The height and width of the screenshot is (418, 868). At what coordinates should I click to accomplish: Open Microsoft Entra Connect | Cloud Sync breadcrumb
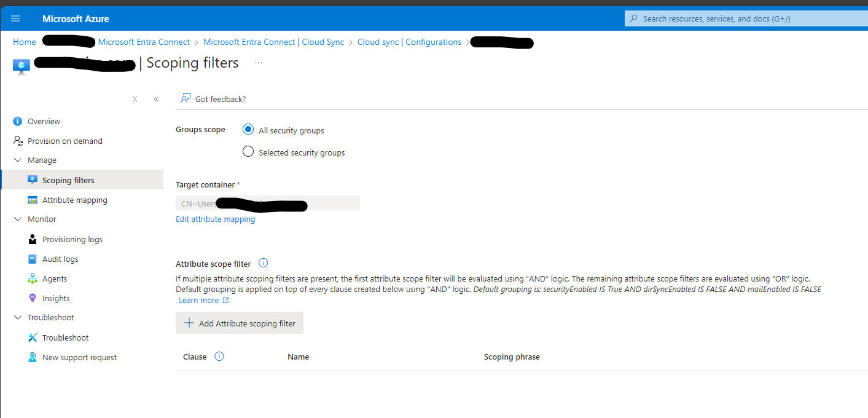[x=274, y=42]
